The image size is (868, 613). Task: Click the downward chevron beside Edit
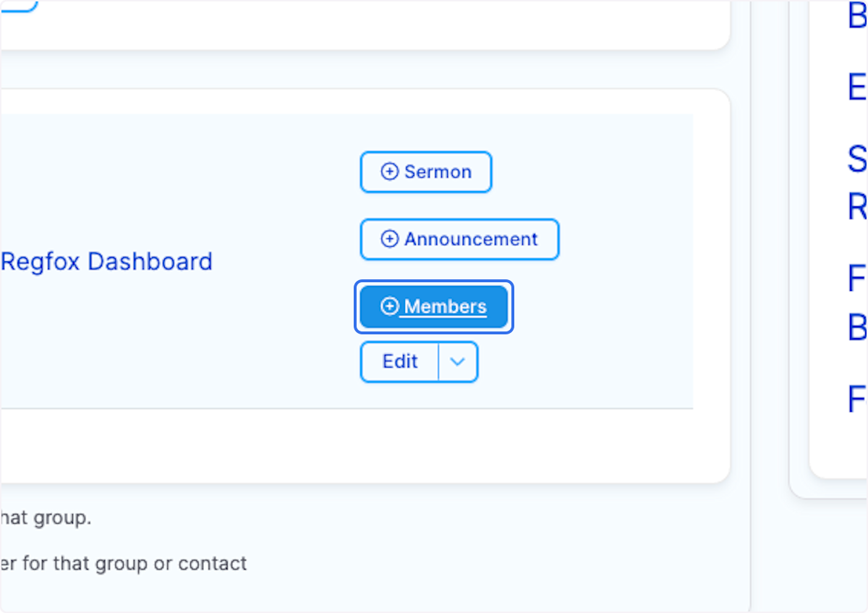pyautogui.click(x=459, y=362)
